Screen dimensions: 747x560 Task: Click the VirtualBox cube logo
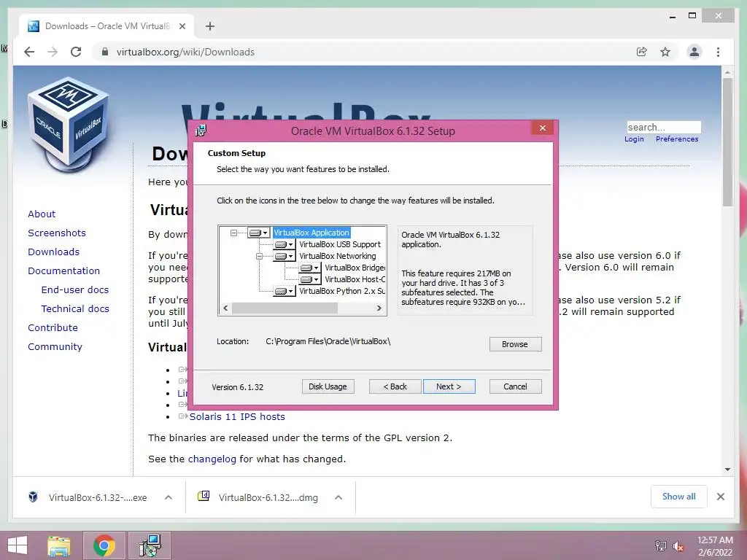69,124
